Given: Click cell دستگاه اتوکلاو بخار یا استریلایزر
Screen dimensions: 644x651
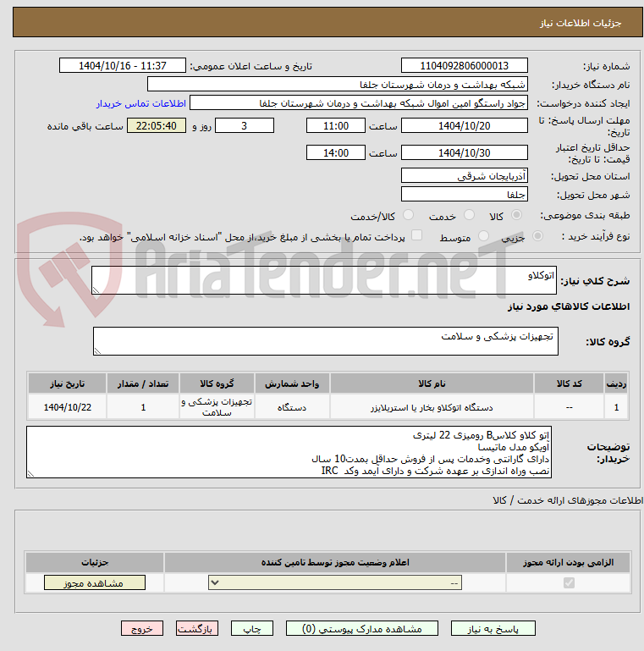Looking at the screenshot, I should 432,407.
